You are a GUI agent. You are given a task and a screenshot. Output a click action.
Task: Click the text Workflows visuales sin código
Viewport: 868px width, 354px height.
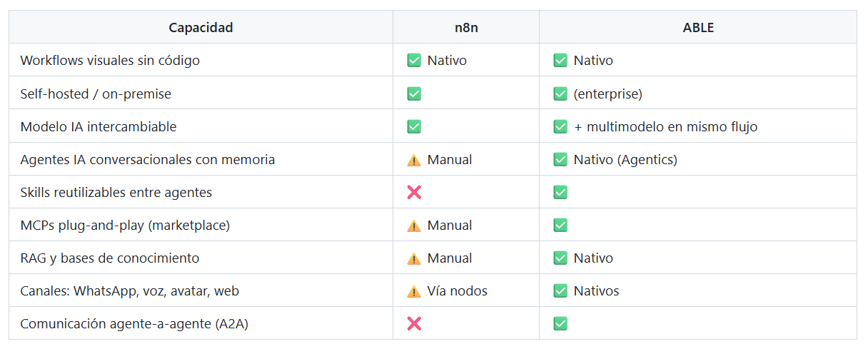click(110, 61)
